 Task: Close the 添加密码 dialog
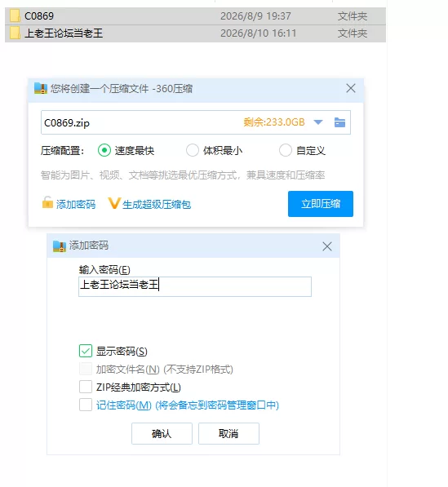pyautogui.click(x=327, y=246)
